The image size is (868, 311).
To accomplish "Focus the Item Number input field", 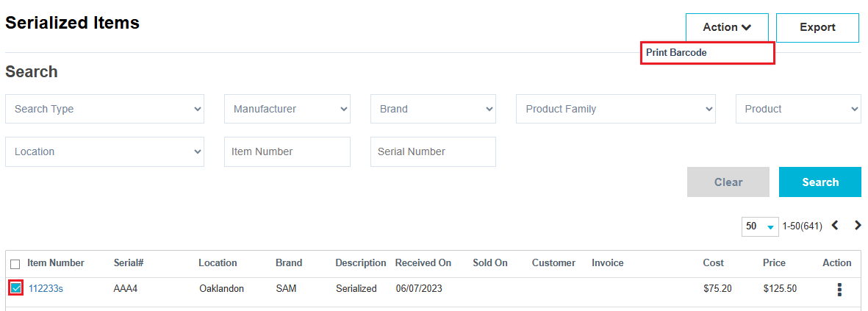I will (287, 151).
